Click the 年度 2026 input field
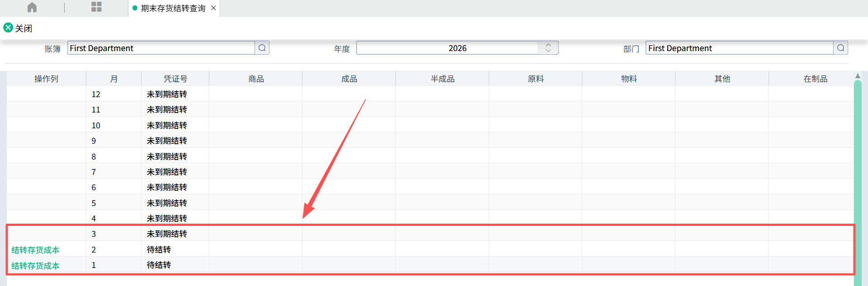Viewport: 868px width, 286px height. (448, 48)
